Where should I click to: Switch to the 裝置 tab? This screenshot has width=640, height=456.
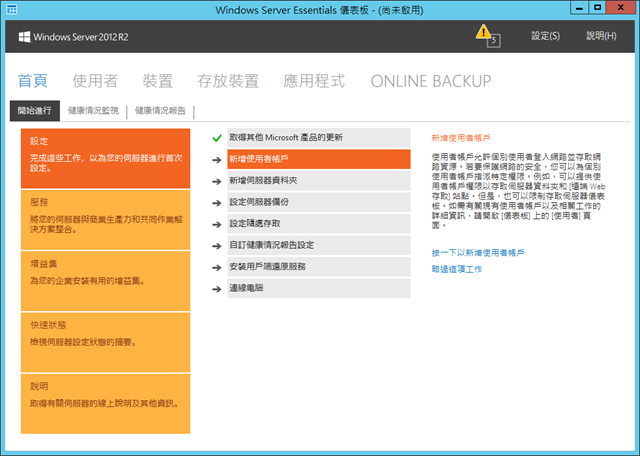tap(158, 81)
